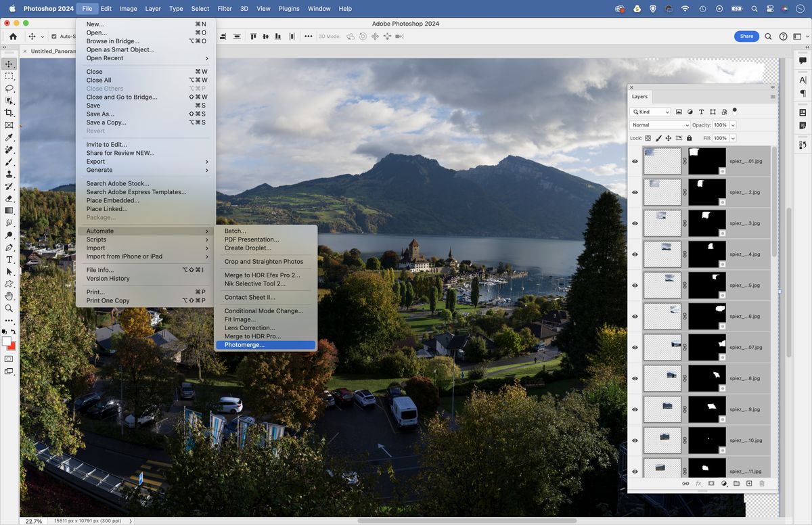The height and width of the screenshot is (525, 812).
Task: Open the adjustment layer icon in Layers panel
Action: pyautogui.click(x=723, y=484)
